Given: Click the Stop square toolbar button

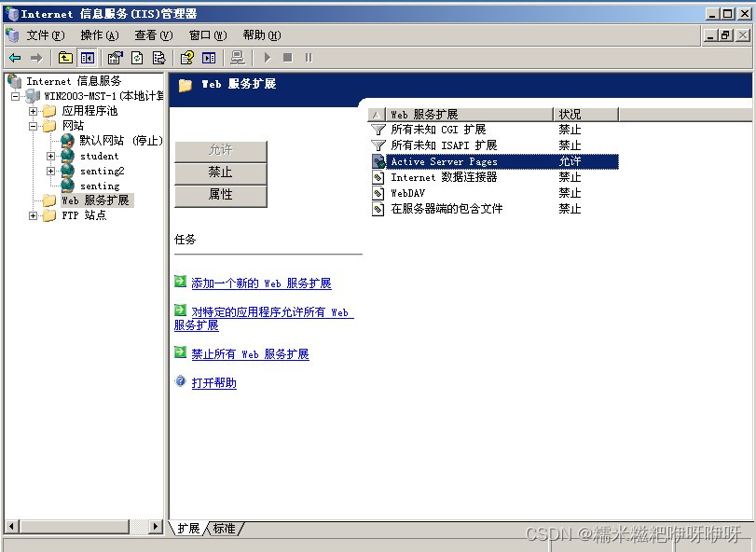Looking at the screenshot, I should (288, 58).
